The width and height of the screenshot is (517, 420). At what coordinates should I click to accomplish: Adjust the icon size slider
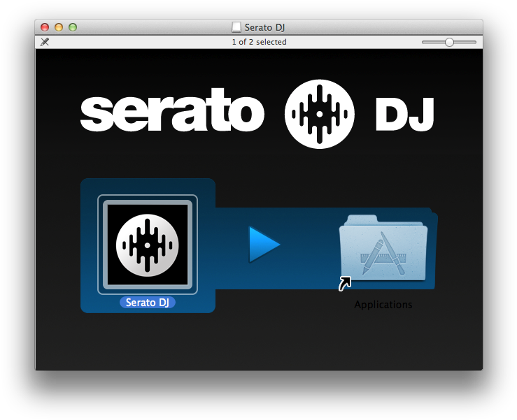pyautogui.click(x=449, y=42)
